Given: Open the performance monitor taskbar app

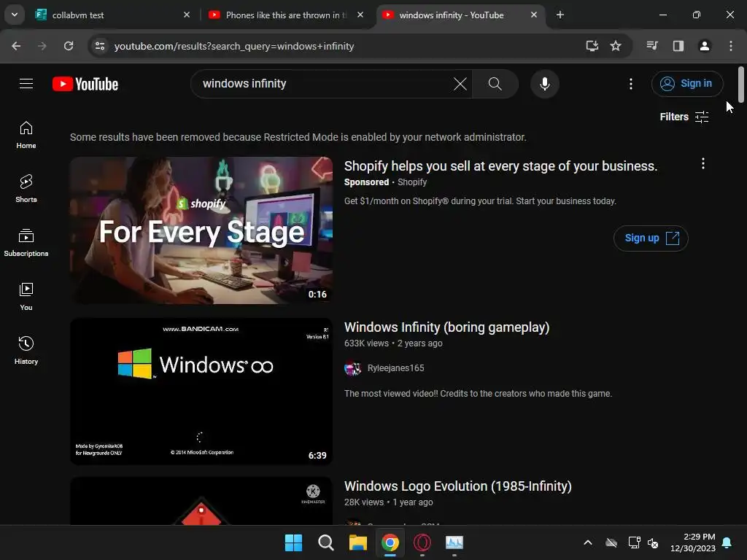Looking at the screenshot, I should (x=454, y=542).
